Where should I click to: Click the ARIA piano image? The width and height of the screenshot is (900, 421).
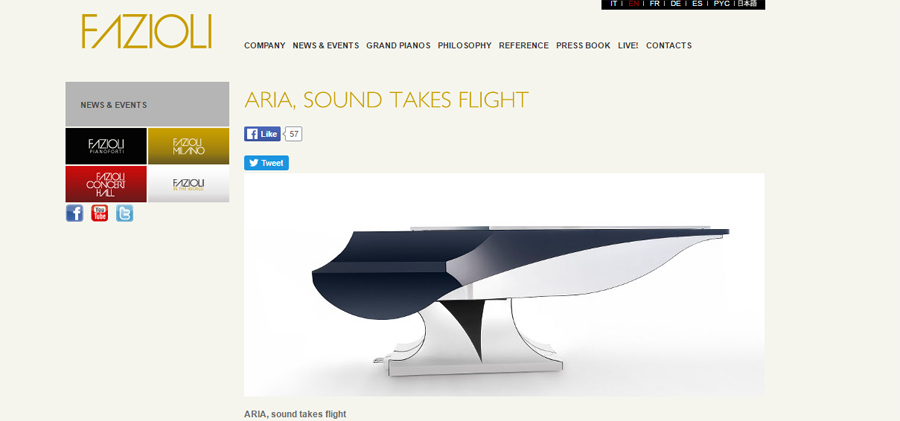[x=504, y=285]
